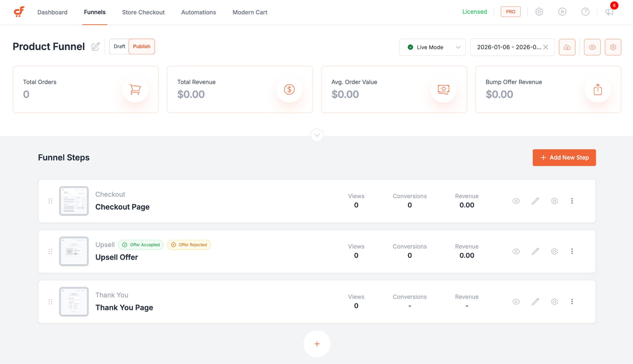Open the global settings gear in top bar
Viewport: 633px width, 364px height.
(539, 12)
